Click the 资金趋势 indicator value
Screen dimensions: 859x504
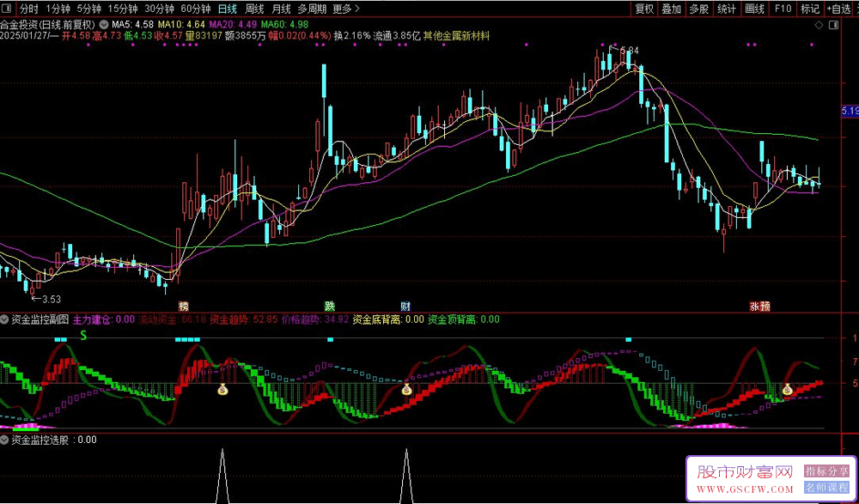tap(244, 319)
